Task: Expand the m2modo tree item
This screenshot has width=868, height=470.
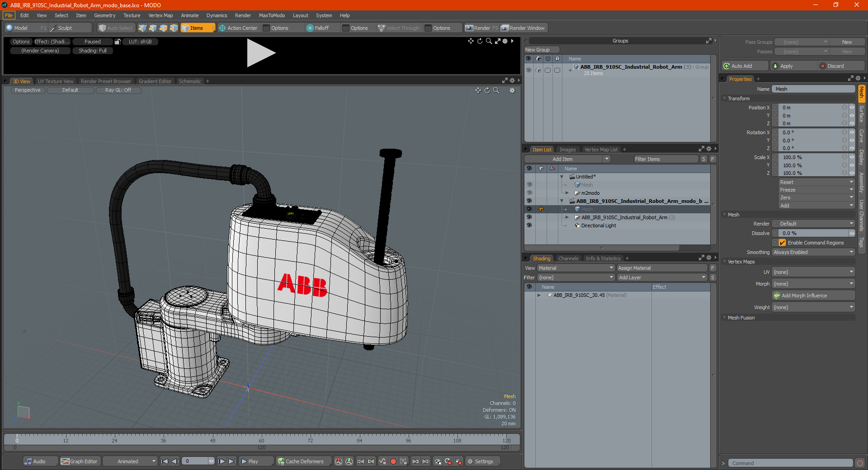Action: pyautogui.click(x=567, y=193)
